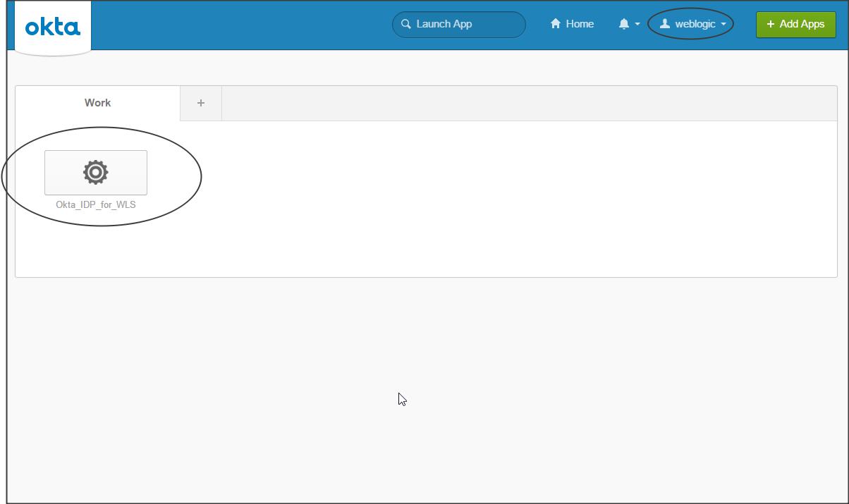Go to the Home link
849x504 pixels.
pos(572,24)
